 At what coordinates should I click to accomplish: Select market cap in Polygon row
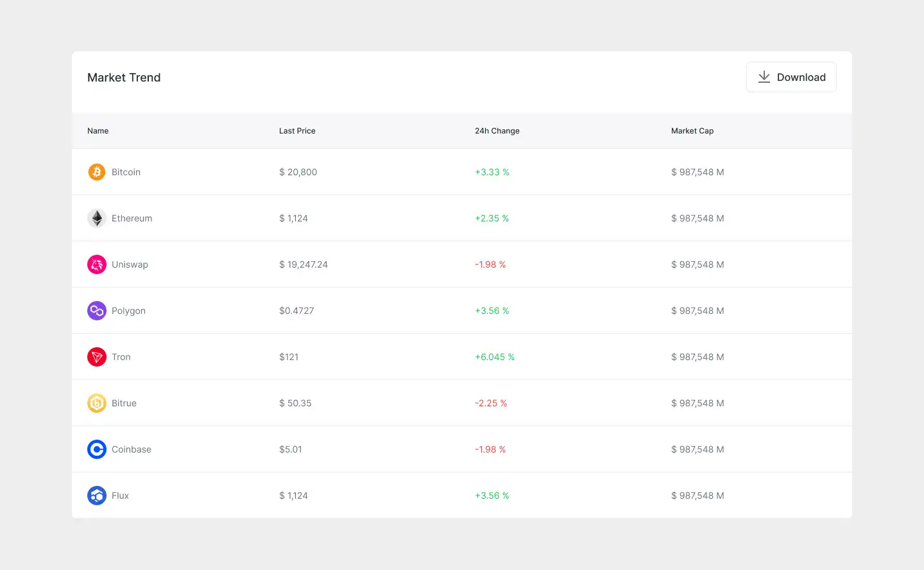tap(697, 311)
